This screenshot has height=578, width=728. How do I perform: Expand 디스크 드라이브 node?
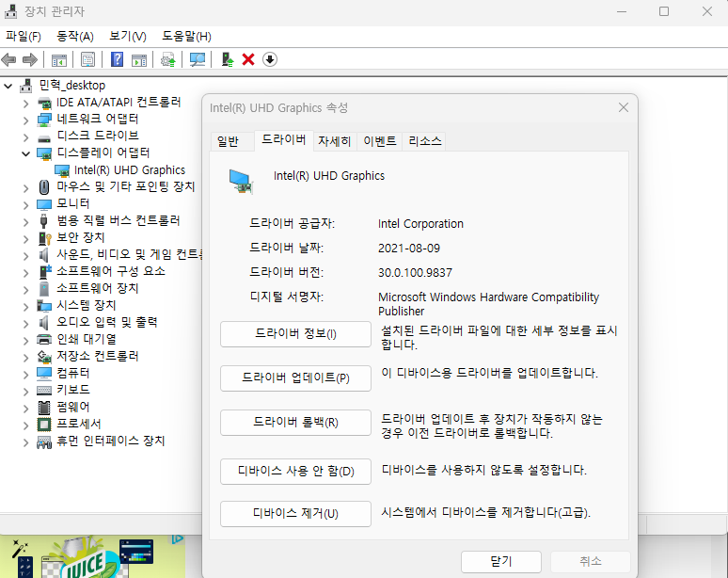26,137
